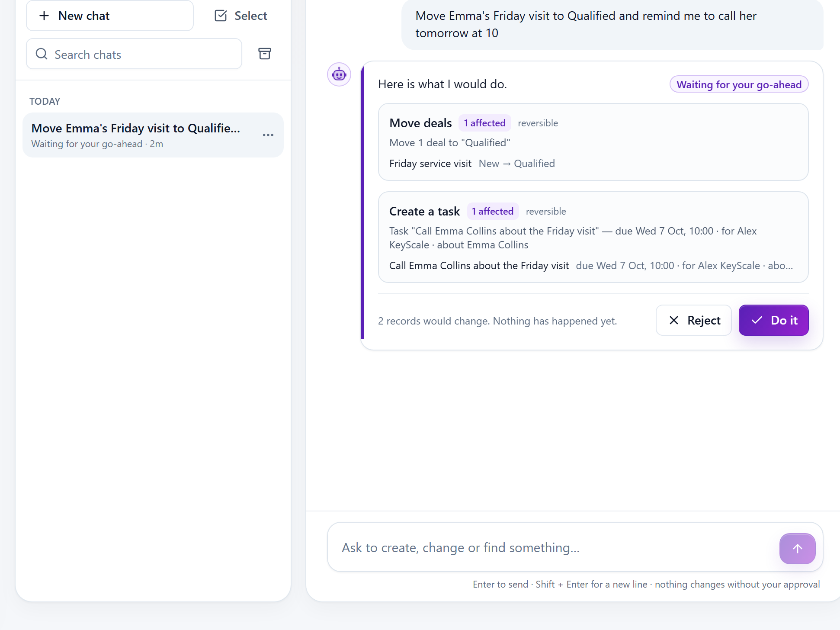
Task: Open the Move Emma's Friday visit chat
Action: pos(153,135)
